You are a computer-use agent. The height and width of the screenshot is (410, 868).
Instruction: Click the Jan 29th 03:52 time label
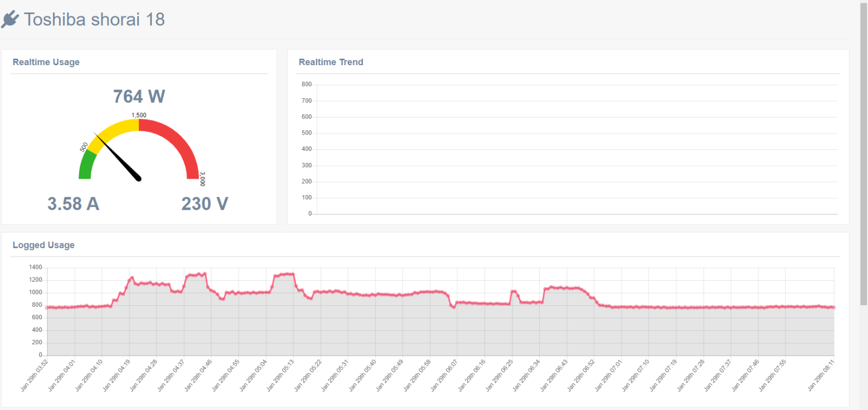point(34,375)
